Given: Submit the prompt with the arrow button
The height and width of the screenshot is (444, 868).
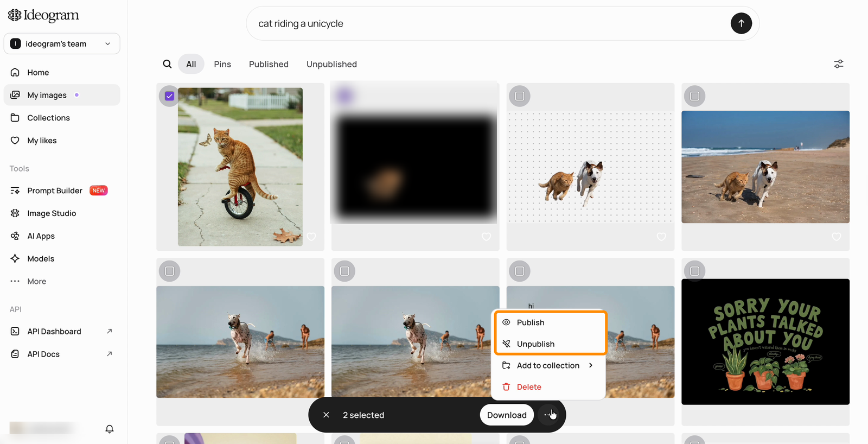Looking at the screenshot, I should coord(741,23).
